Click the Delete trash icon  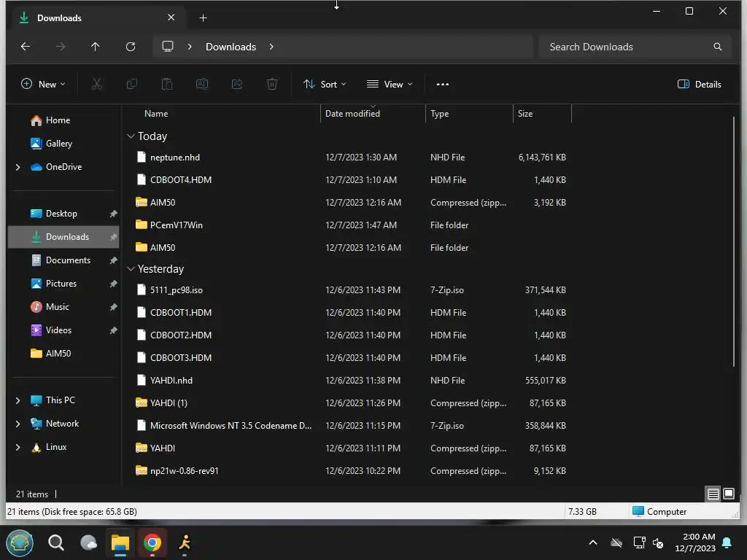click(x=272, y=85)
